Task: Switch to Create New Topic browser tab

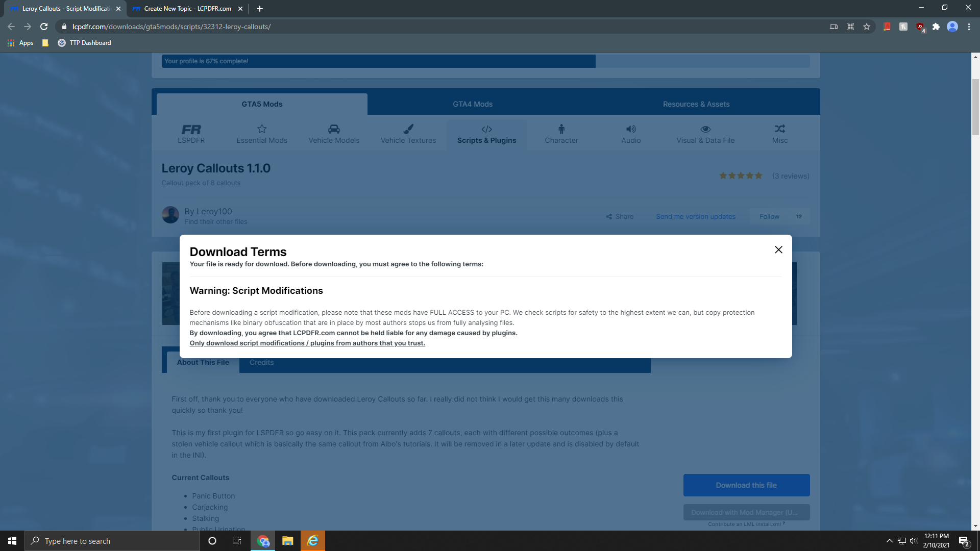Action: coord(187,9)
